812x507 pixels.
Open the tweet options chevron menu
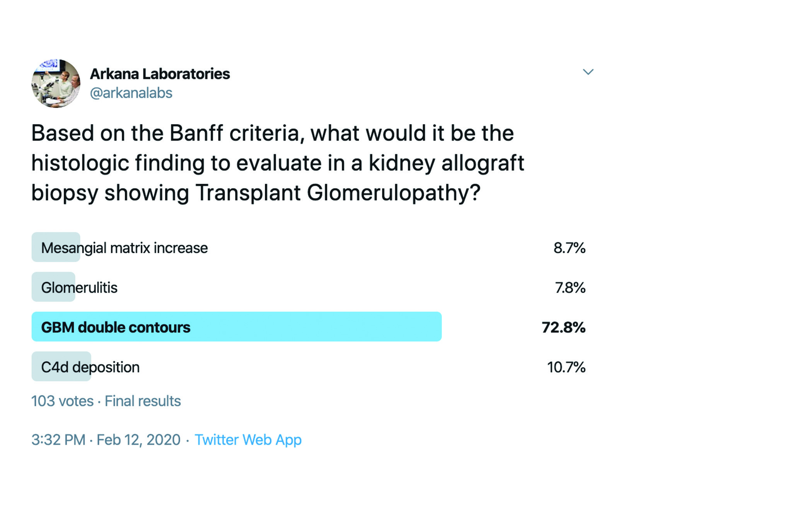click(588, 72)
